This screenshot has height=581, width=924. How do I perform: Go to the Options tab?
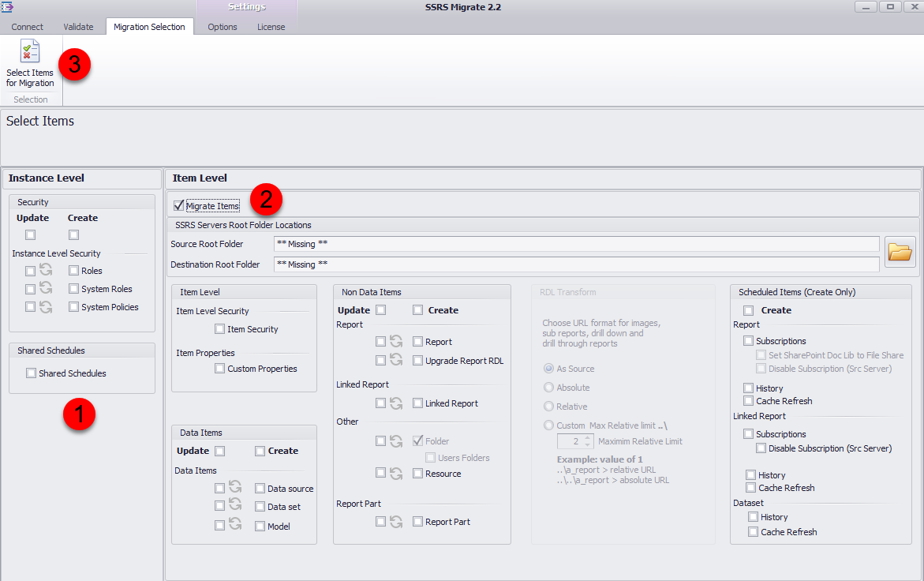(x=223, y=27)
